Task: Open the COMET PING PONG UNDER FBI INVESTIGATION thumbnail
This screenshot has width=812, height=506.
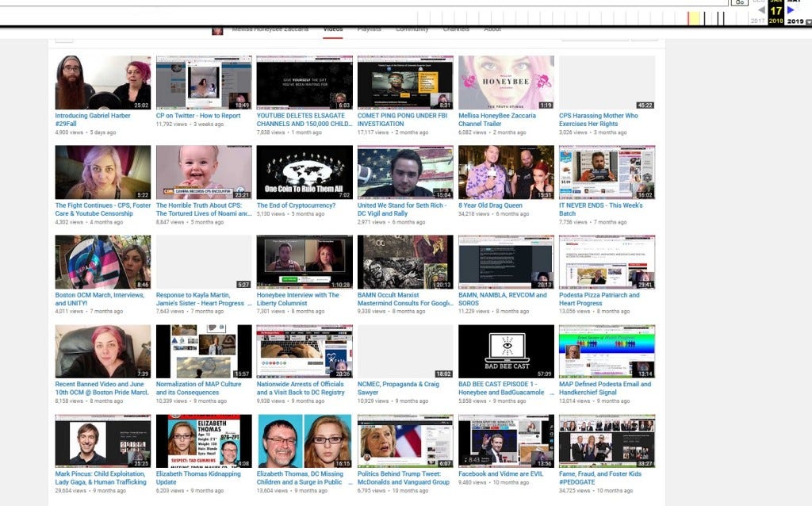Action: (x=405, y=82)
